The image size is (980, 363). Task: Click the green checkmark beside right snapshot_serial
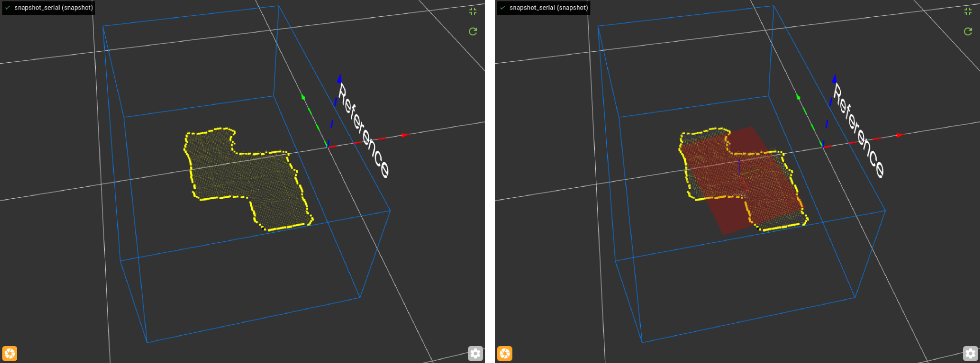point(502,8)
